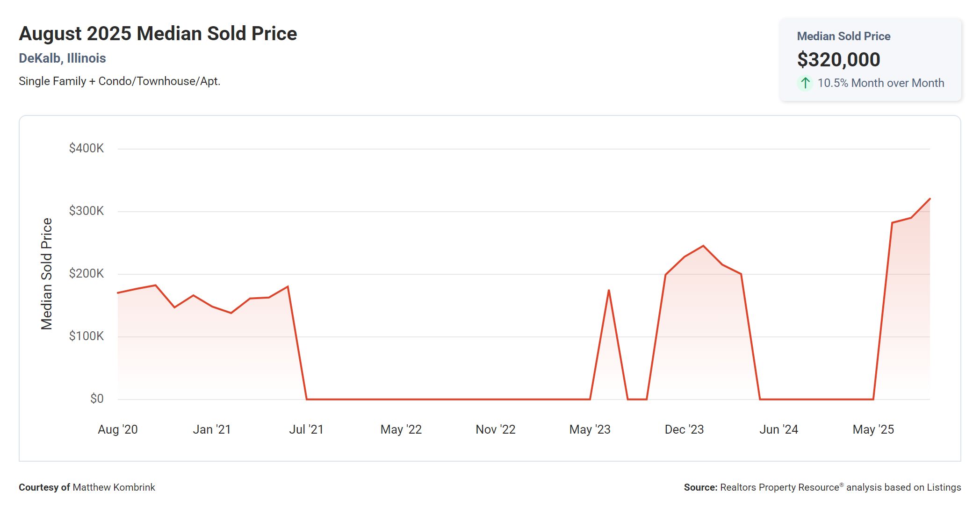
Task: Click the May '25 x-axis label
Action: [873, 429]
